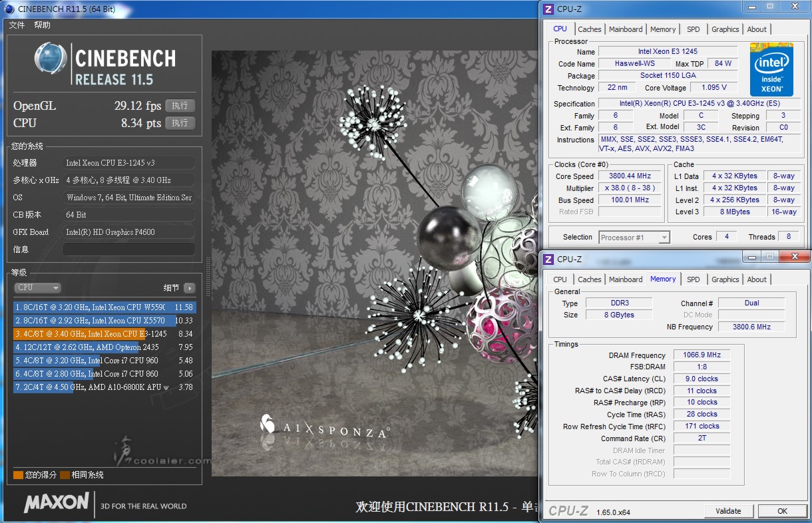This screenshot has height=523, width=812.
Task: Open Mainboard tab in top CPU-Z
Action: click(x=626, y=29)
